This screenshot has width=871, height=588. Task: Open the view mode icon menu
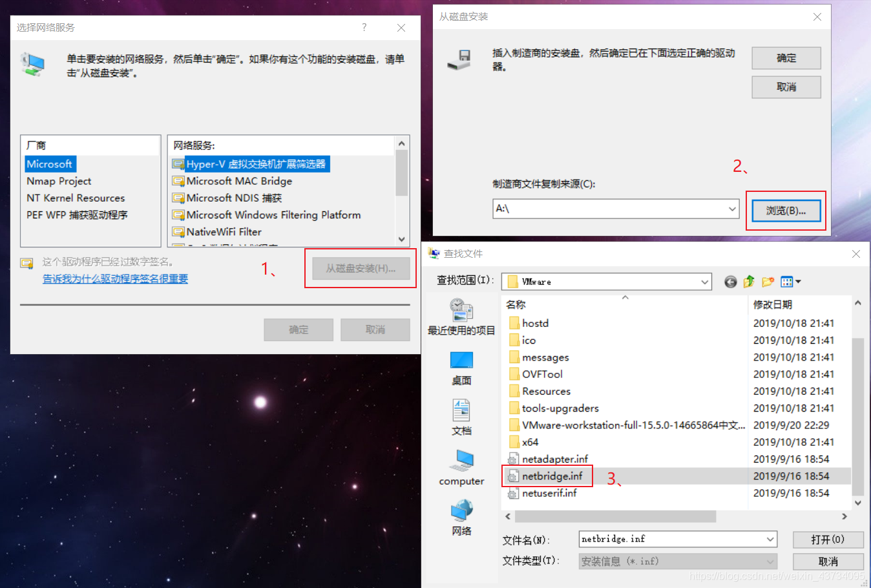[790, 281]
